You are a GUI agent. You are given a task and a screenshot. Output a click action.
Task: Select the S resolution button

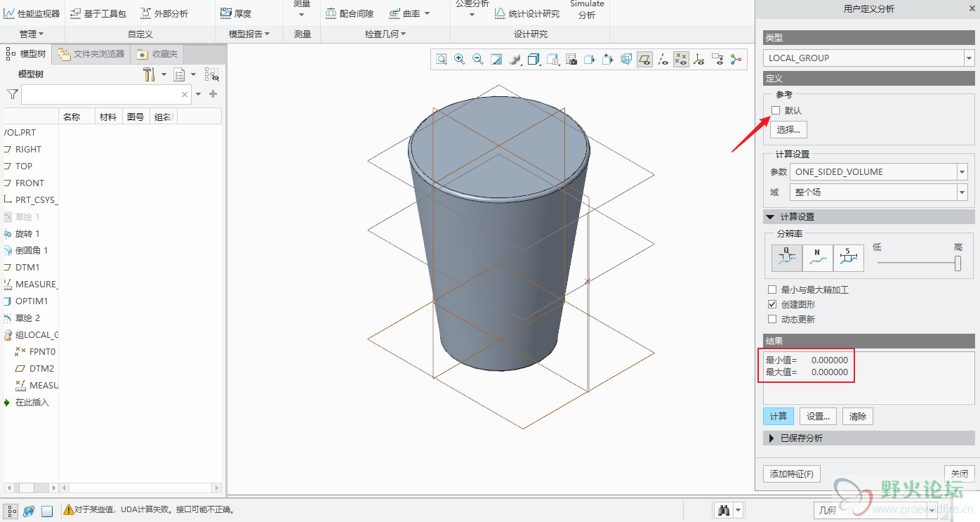(848, 258)
